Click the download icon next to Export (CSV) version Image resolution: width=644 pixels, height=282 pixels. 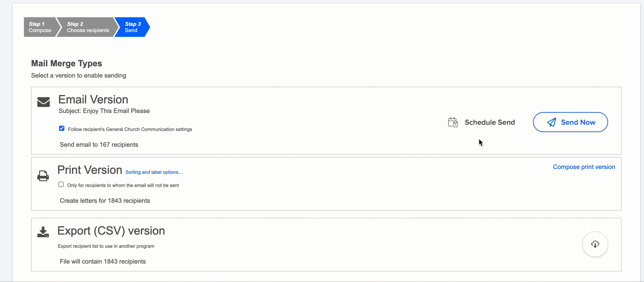[x=43, y=232]
